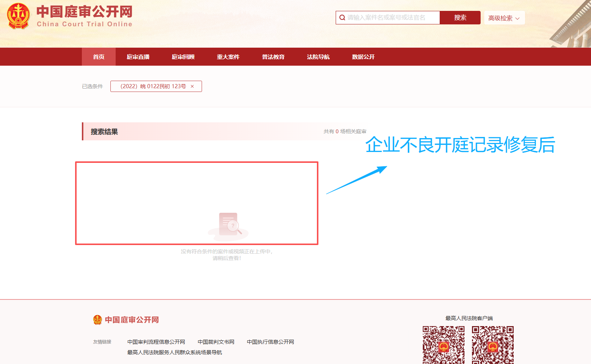Image resolution: width=591 pixels, height=364 pixels.
Task: Open the 中国审判流程信息公开网 link
Action: click(156, 342)
